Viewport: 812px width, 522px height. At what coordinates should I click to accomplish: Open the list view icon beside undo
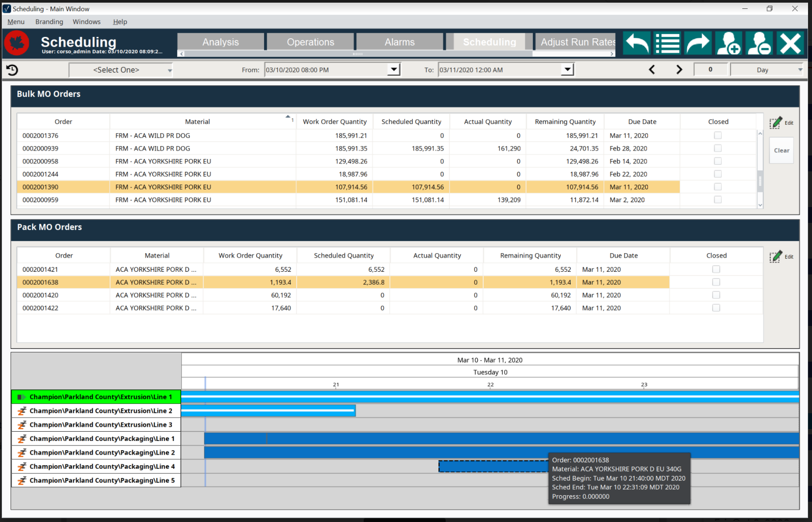click(x=667, y=43)
